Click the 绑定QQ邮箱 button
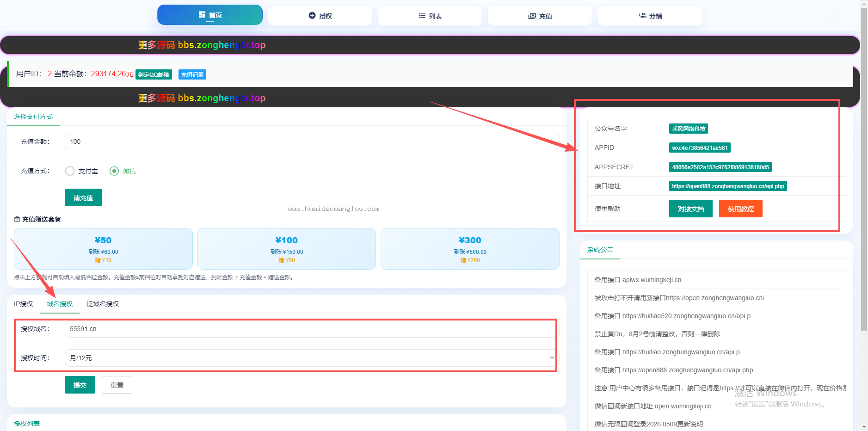 click(154, 74)
